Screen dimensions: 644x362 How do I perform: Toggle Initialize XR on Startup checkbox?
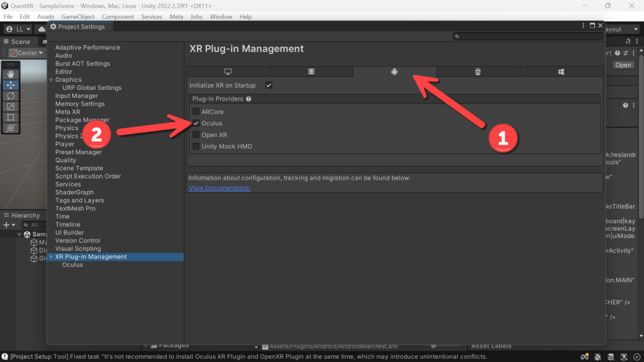(x=269, y=85)
